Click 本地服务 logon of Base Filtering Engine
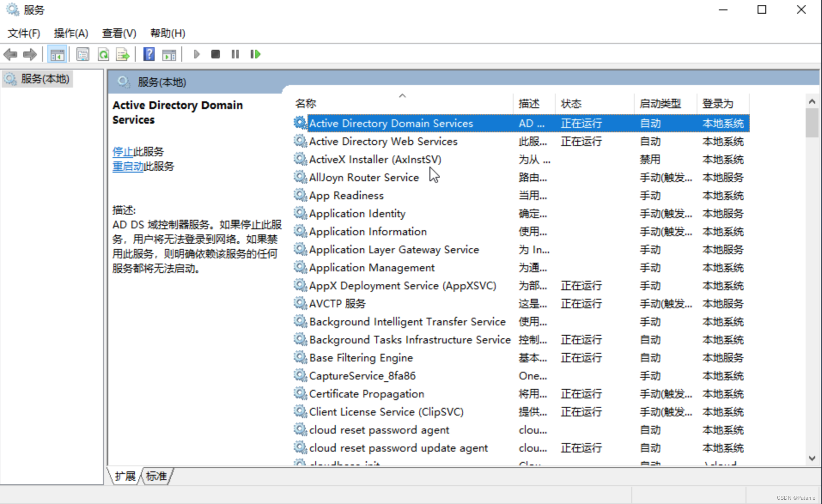The image size is (822, 504). pos(723,358)
